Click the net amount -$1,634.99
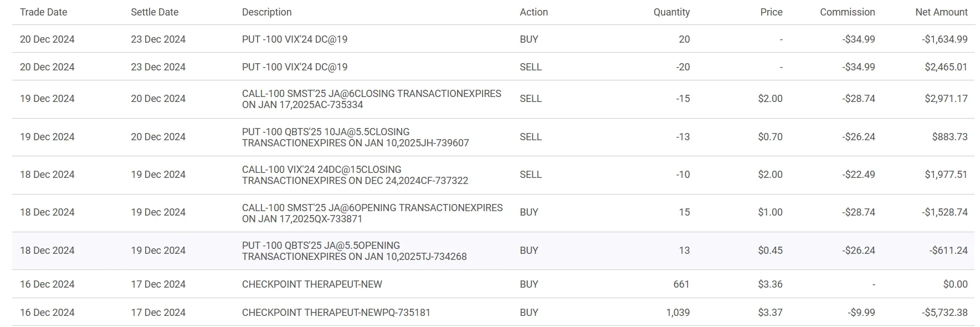 click(945, 39)
